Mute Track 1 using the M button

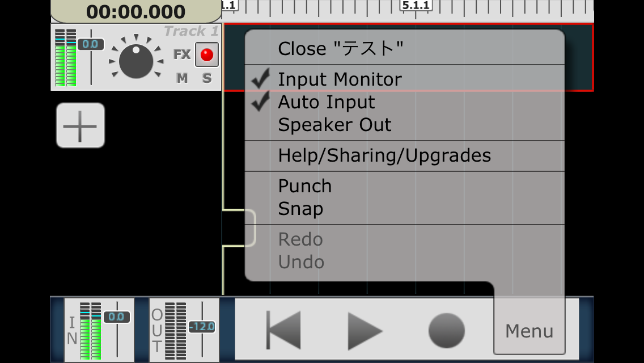pos(182,78)
